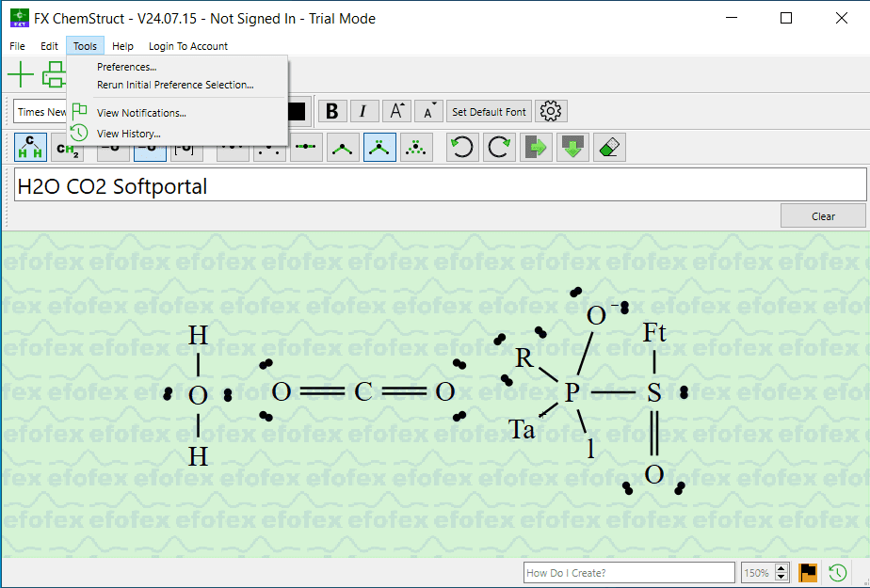The width and height of the screenshot is (870, 588).
Task: Select the dot with line bond style icon
Action: click(306, 148)
